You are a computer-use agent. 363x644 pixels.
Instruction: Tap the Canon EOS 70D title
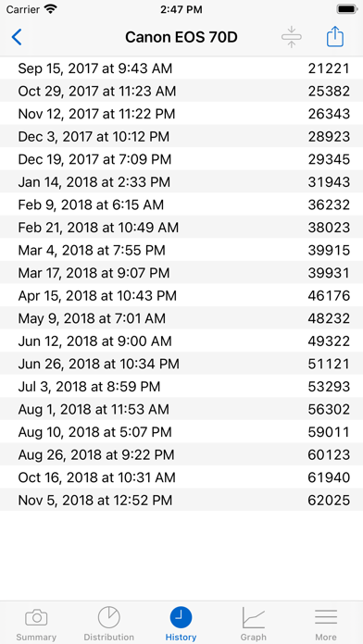tap(181, 37)
